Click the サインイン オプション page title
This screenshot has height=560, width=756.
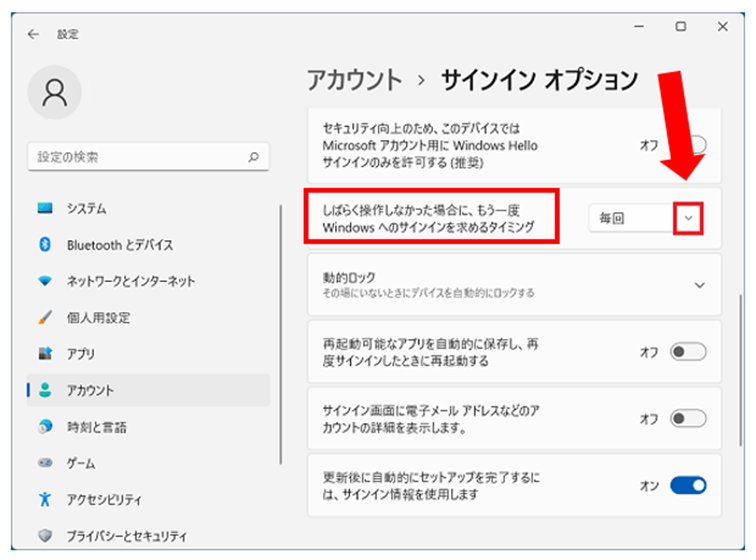[540, 80]
